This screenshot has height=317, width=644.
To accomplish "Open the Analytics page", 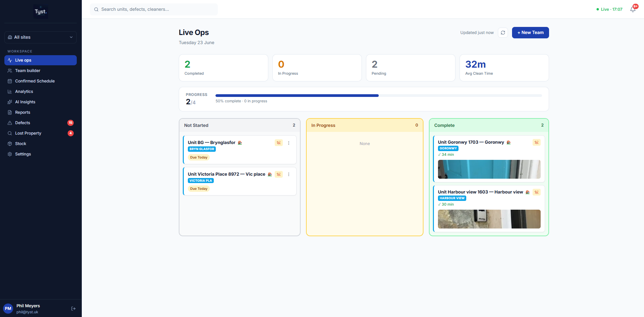I will point(40,92).
